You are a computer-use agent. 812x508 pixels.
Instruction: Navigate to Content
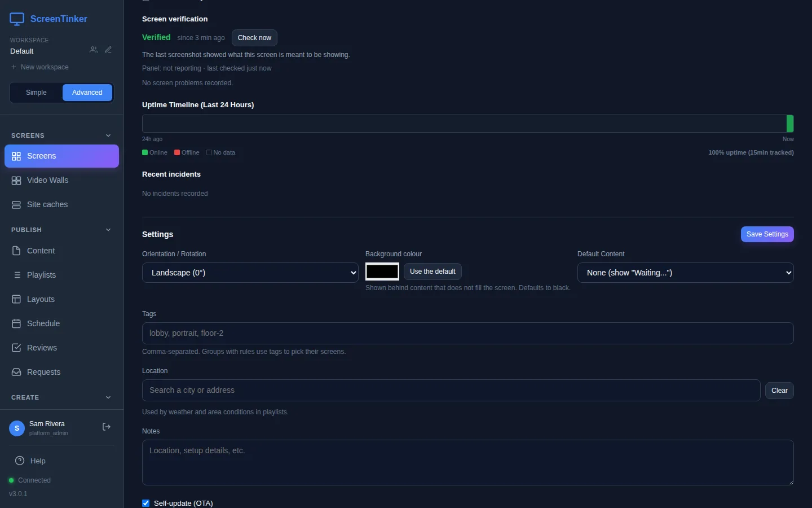click(x=61, y=251)
